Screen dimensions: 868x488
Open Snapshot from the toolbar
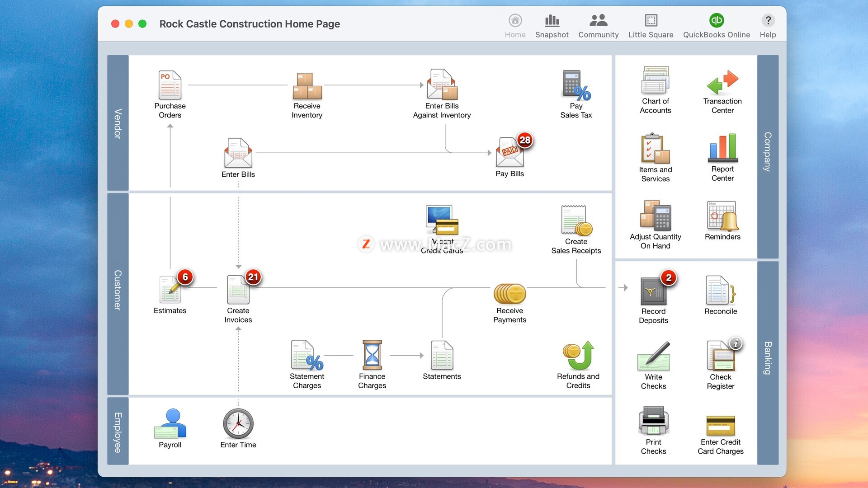[x=552, y=26]
